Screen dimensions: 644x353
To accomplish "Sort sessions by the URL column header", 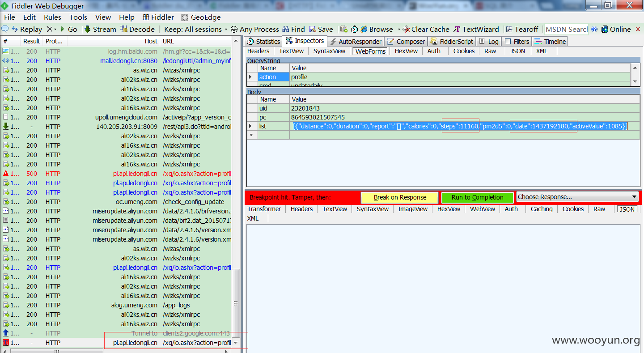I will pyautogui.click(x=196, y=41).
